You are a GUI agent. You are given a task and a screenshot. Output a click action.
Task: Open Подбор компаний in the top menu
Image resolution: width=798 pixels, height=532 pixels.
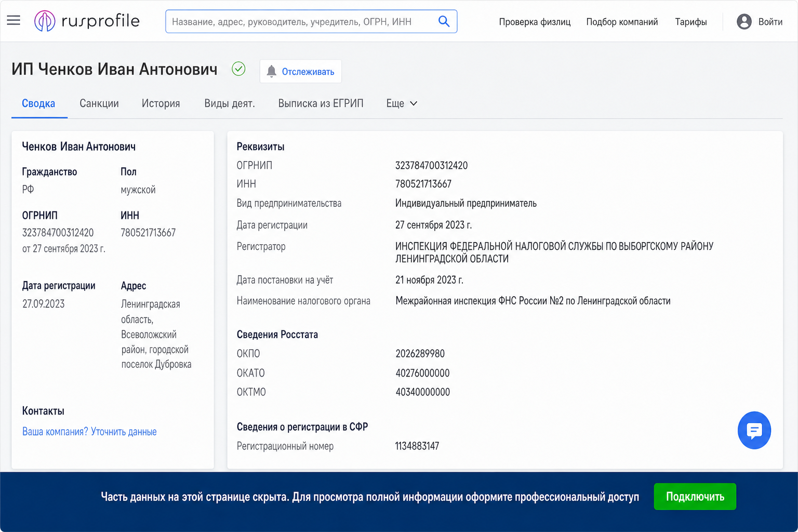(622, 22)
